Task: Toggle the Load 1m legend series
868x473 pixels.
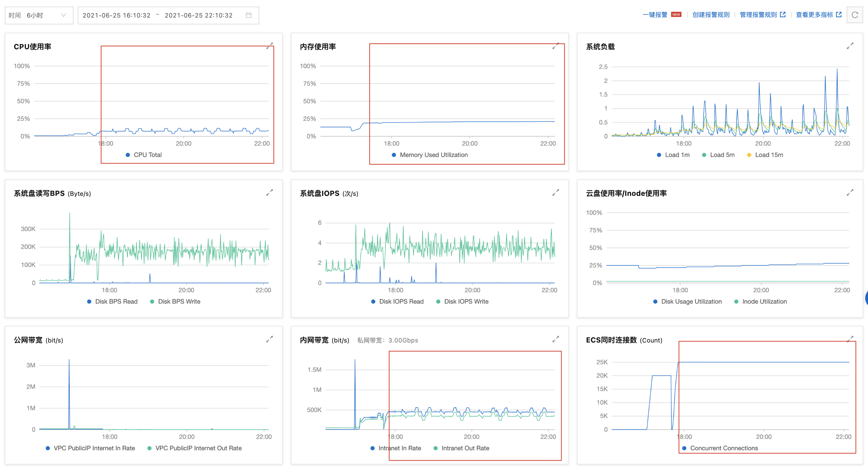Action: [673, 155]
